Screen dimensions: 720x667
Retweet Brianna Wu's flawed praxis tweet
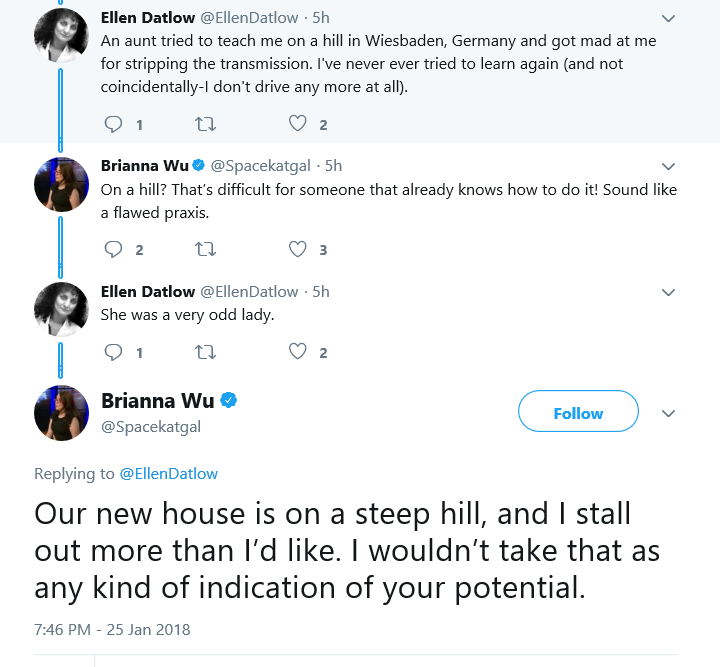(205, 249)
